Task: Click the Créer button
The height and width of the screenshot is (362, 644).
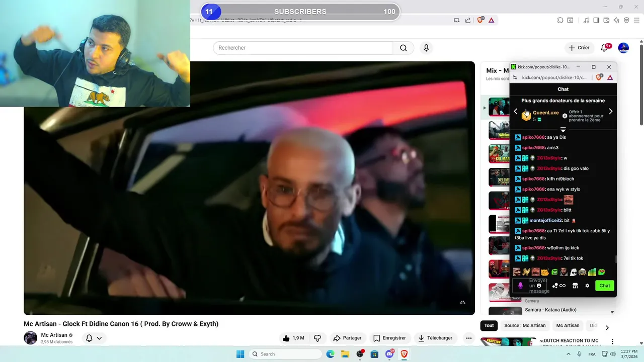Action: (579, 48)
